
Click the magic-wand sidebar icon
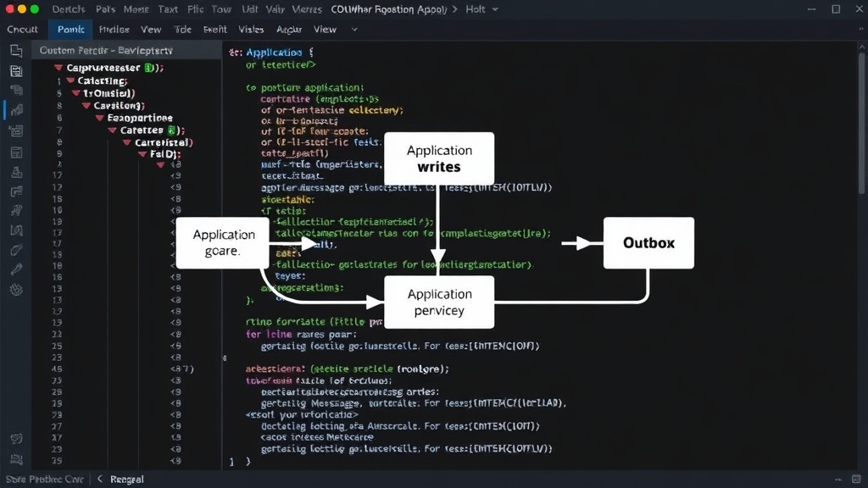[x=16, y=211]
